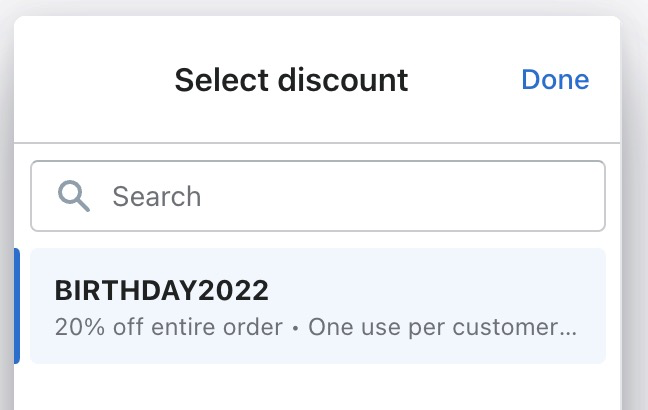Choose the 20% off birthday discount row
Screen dimensions: 648x410
click(x=318, y=306)
